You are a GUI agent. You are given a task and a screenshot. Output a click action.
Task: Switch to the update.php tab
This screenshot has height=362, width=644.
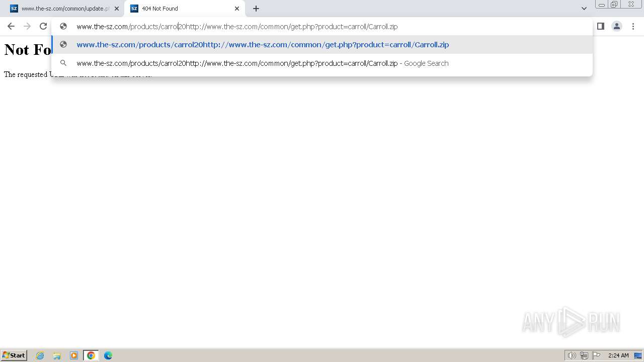64,9
